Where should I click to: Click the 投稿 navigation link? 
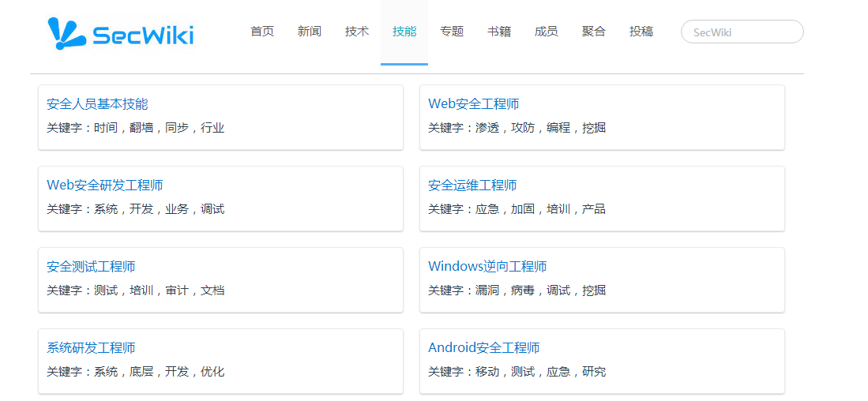tap(641, 32)
